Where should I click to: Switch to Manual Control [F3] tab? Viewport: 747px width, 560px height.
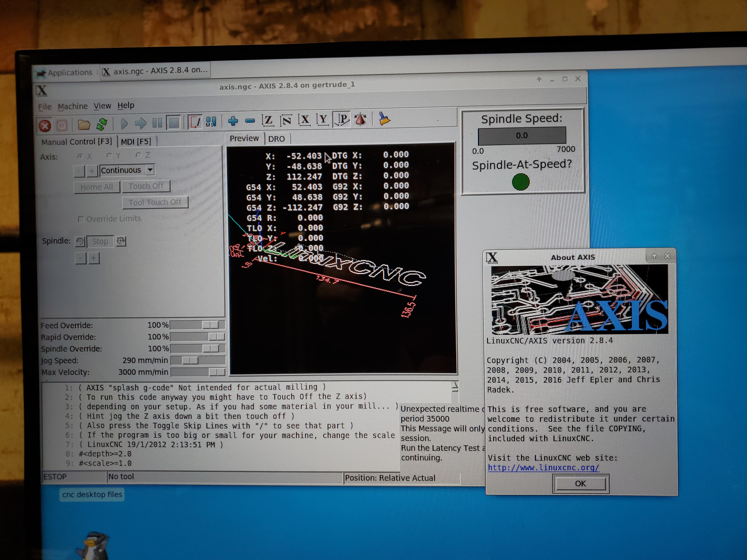click(x=77, y=142)
